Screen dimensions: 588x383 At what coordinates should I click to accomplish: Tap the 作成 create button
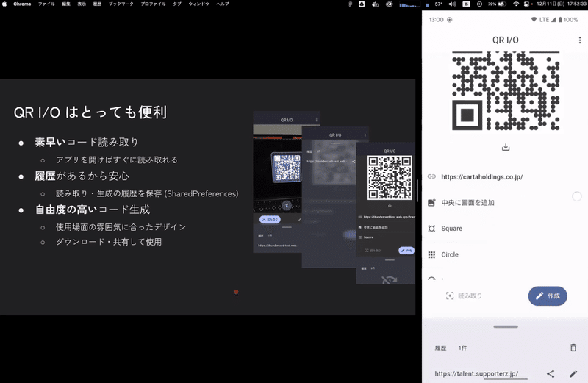(x=548, y=296)
